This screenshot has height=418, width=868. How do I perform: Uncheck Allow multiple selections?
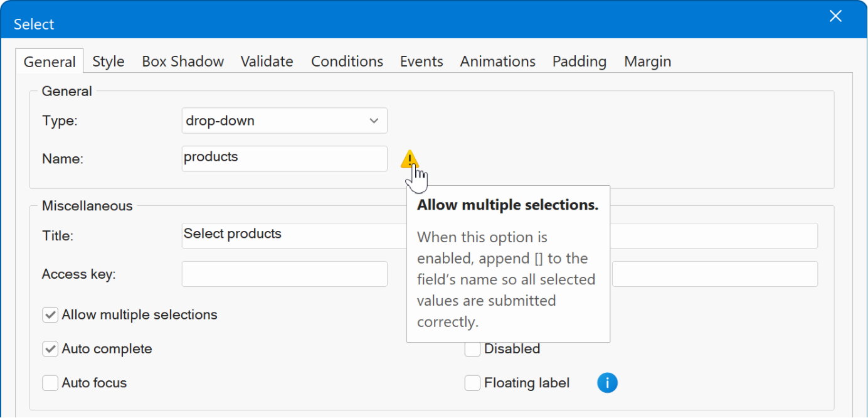(x=50, y=315)
